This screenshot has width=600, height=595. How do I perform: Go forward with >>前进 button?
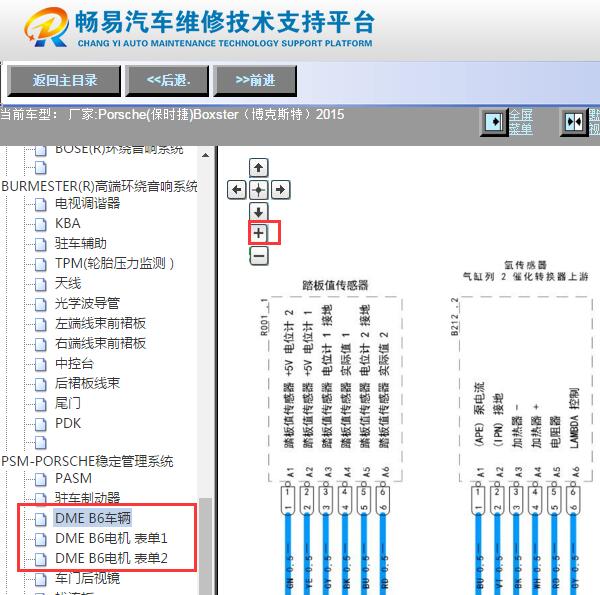pos(255,81)
